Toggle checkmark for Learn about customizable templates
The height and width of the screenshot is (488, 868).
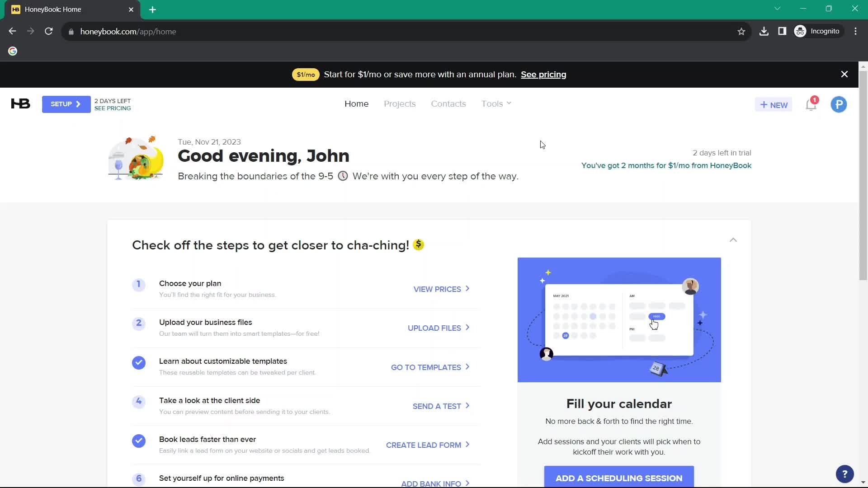139,363
